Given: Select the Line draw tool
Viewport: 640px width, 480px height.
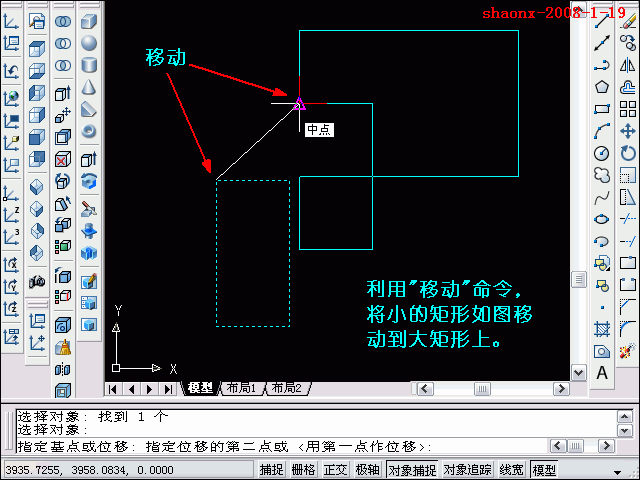Looking at the screenshot, I should pyautogui.click(x=602, y=21).
